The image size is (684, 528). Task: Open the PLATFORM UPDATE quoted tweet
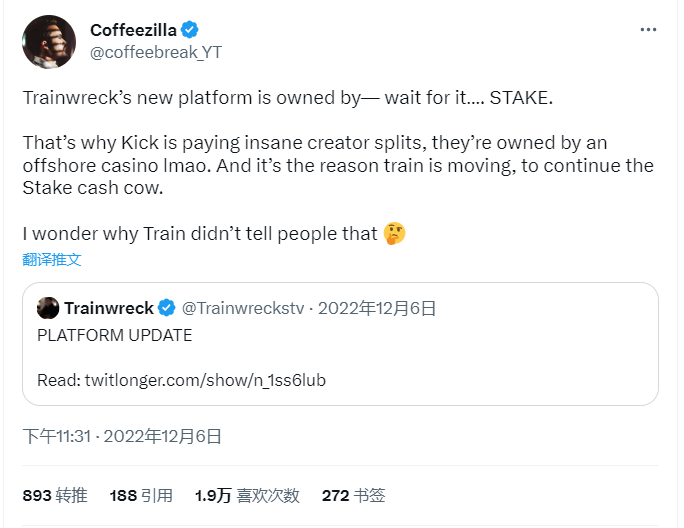114,335
